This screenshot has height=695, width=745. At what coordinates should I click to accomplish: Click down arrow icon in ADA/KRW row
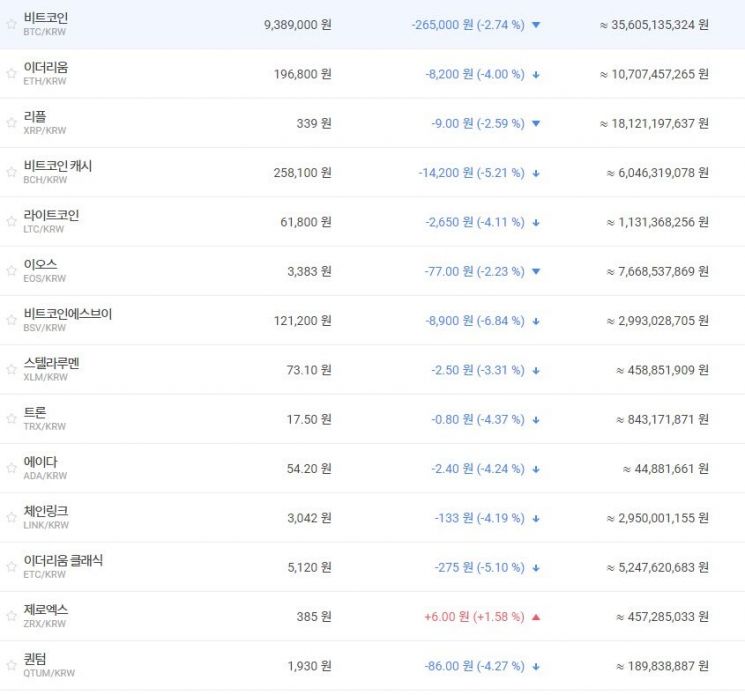(536, 469)
